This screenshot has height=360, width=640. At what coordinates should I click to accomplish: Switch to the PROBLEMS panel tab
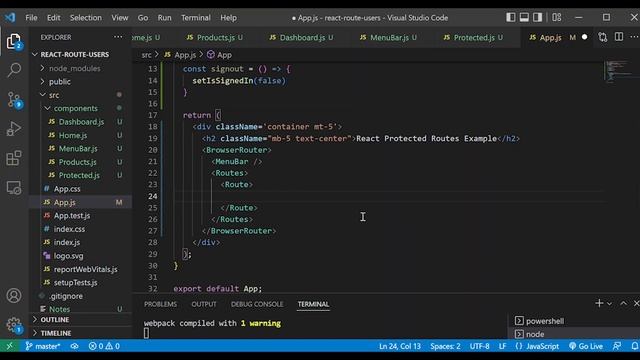[160, 304]
